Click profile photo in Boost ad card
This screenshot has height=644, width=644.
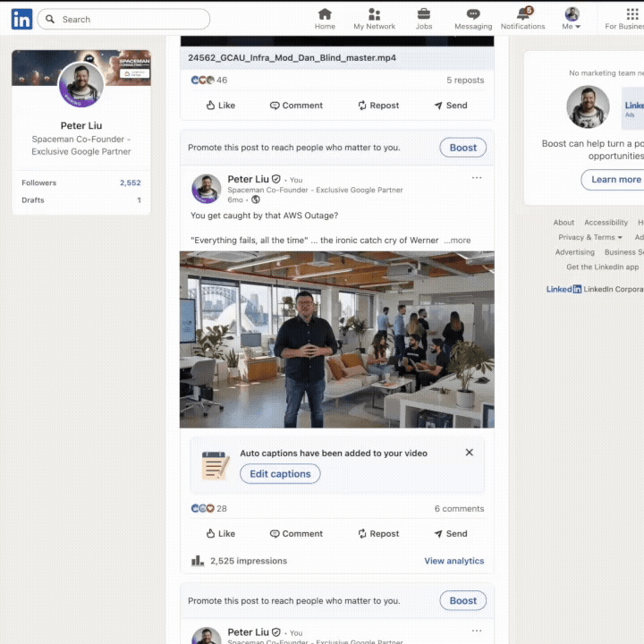[x=588, y=106]
